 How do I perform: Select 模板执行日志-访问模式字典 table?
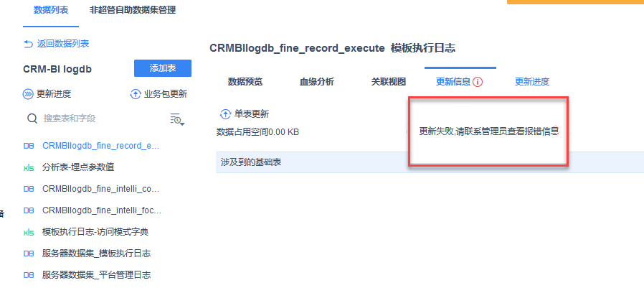point(86,232)
